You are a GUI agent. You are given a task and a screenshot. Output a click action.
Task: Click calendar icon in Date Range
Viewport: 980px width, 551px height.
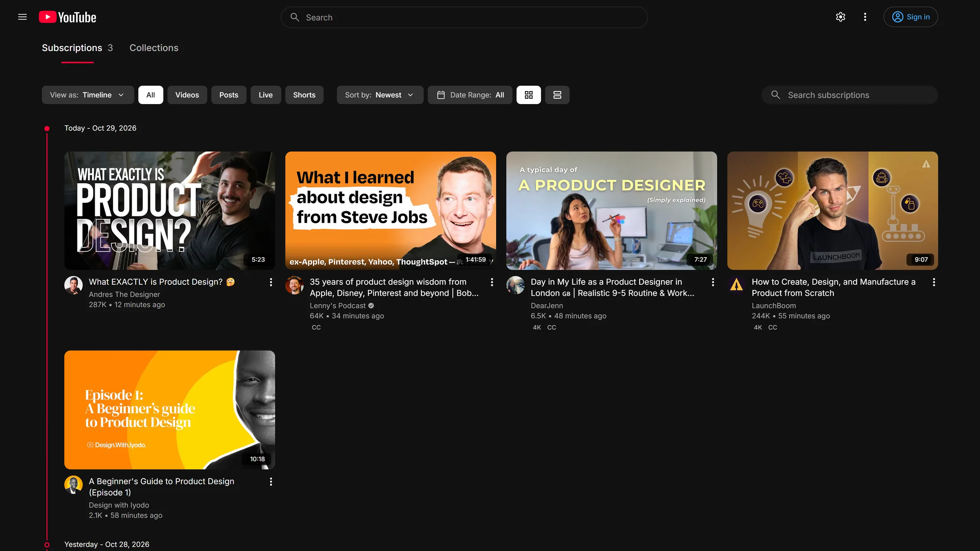tap(441, 95)
